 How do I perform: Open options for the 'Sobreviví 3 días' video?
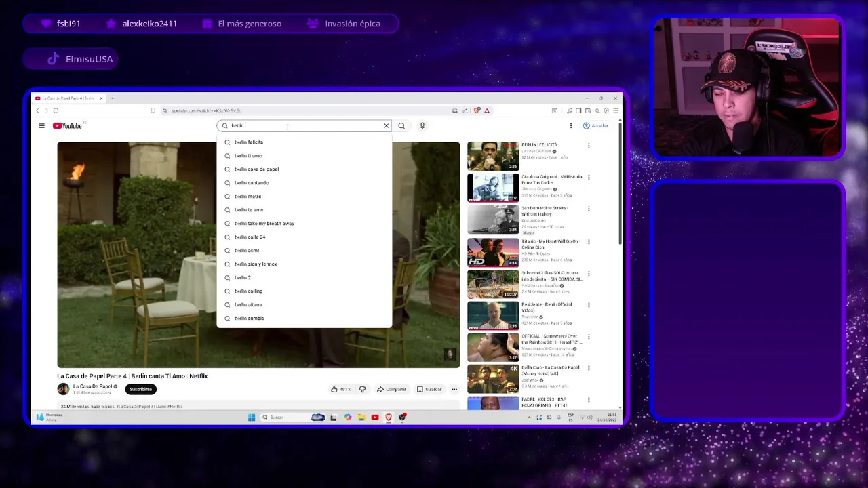tap(589, 273)
